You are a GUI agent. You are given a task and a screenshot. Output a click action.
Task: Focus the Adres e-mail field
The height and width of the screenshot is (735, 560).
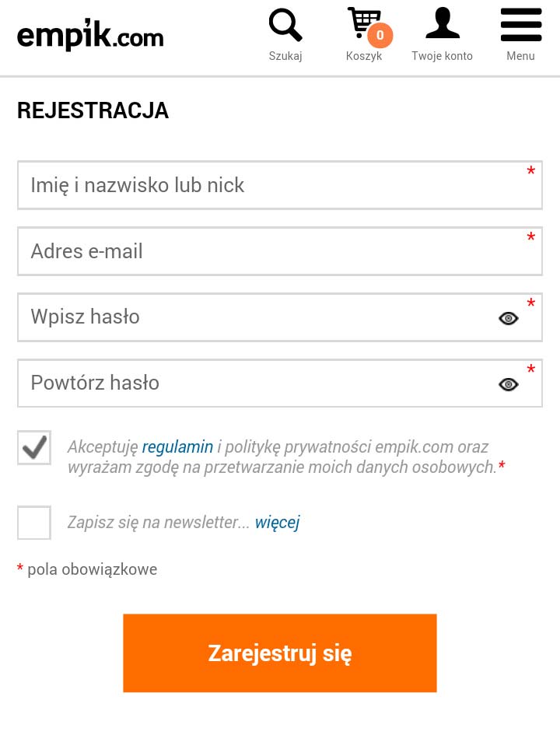(280, 251)
